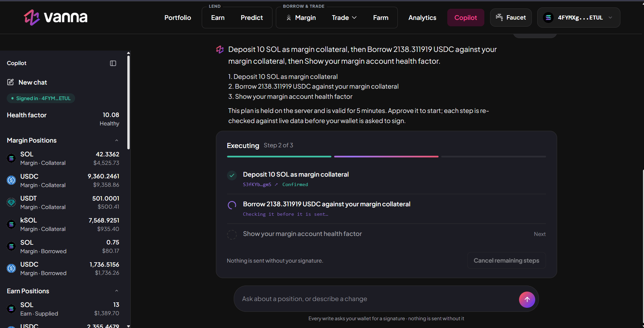
Task: Open the Farm page
Action: pos(381,18)
